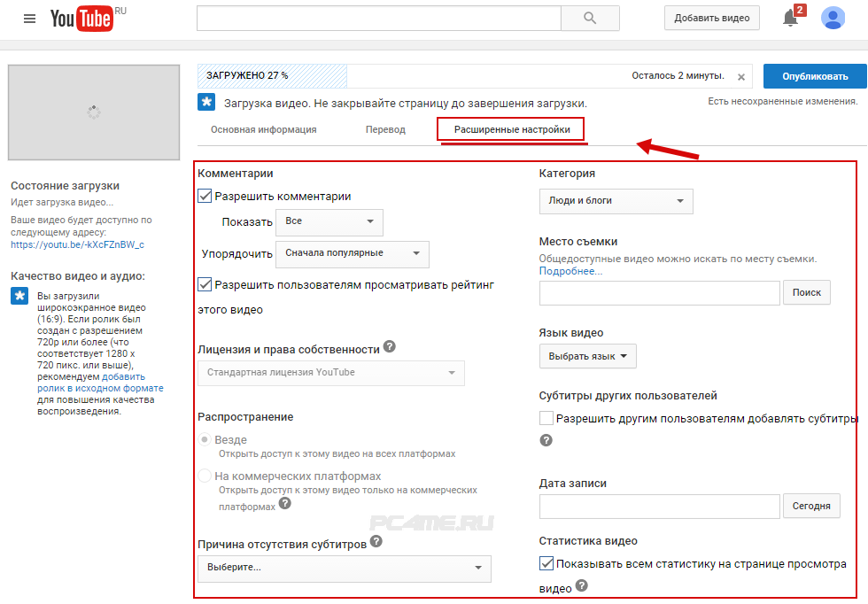This screenshot has height=604, width=868.
Task: Select 'На коммерческих платформах' radio
Action: (x=205, y=476)
